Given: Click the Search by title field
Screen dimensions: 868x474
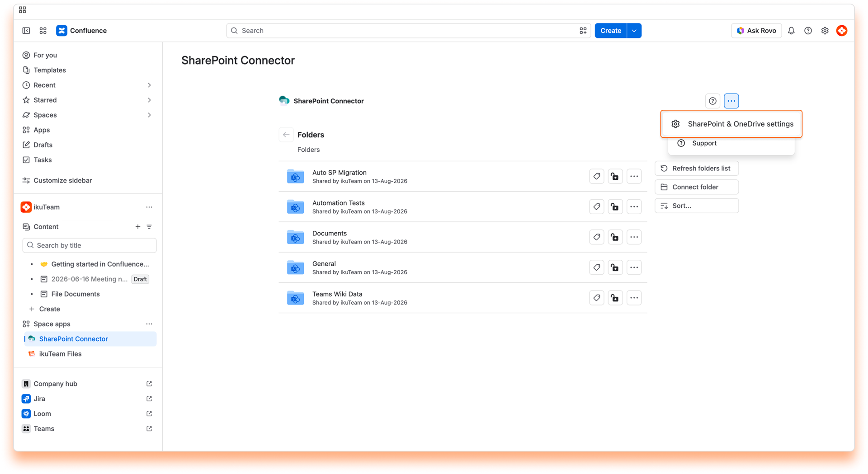Looking at the screenshot, I should pyautogui.click(x=90, y=245).
